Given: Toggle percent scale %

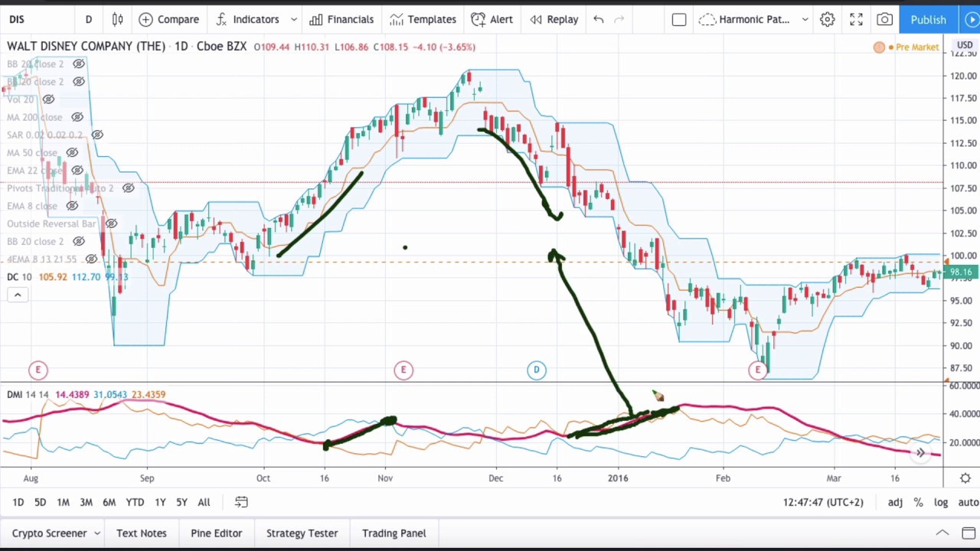Looking at the screenshot, I should click(x=918, y=502).
